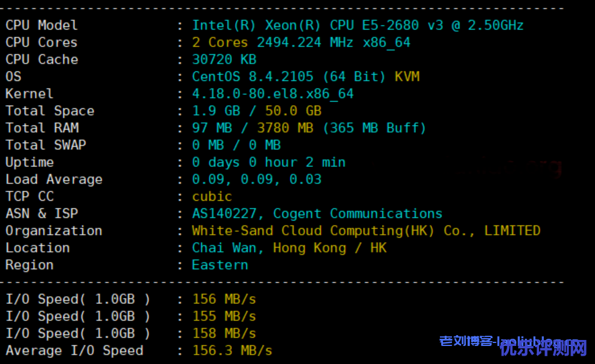Click the first I/O Speed result 156 MB/s
Screen dimensions: 595x364
pos(224,299)
